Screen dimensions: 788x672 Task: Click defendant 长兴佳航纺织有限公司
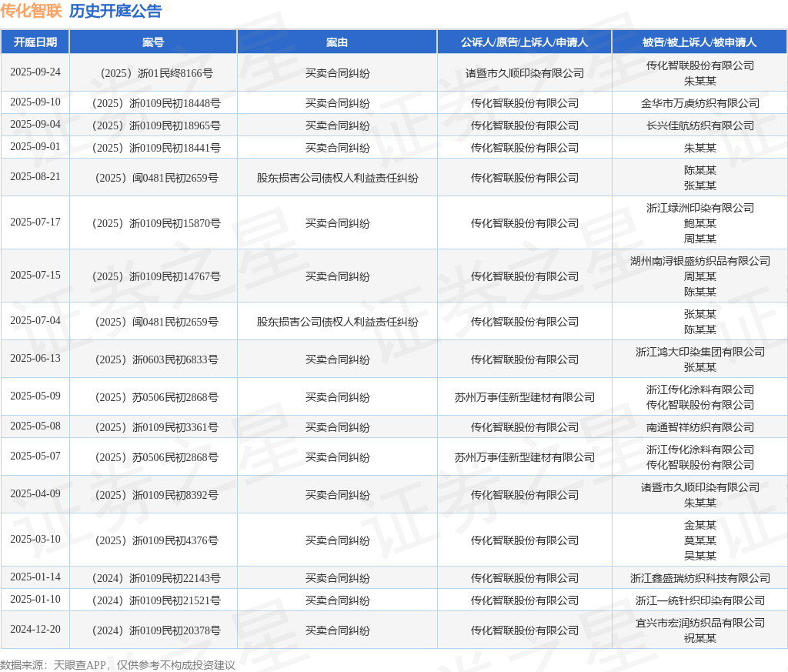click(x=700, y=125)
